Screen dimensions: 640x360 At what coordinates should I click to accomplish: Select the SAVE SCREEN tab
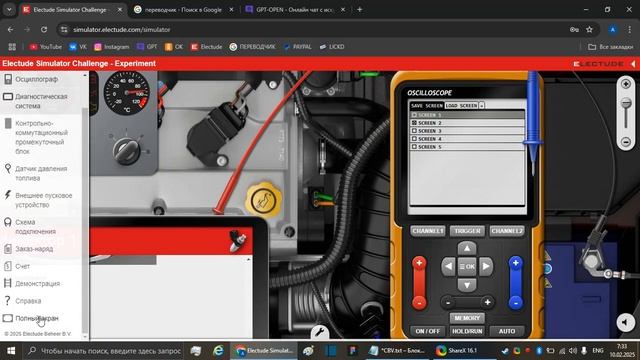pyautogui.click(x=427, y=105)
